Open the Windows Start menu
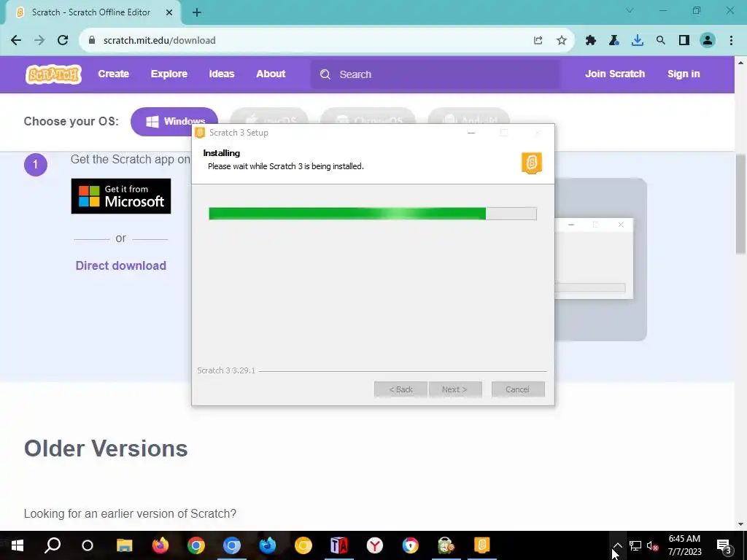747x560 pixels. click(x=18, y=545)
